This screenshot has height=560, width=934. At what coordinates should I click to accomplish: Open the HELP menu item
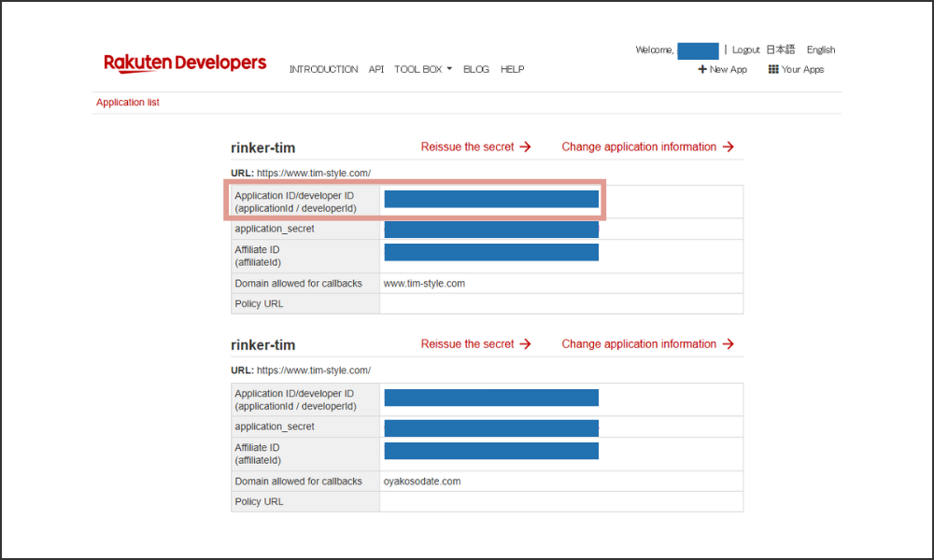click(512, 69)
